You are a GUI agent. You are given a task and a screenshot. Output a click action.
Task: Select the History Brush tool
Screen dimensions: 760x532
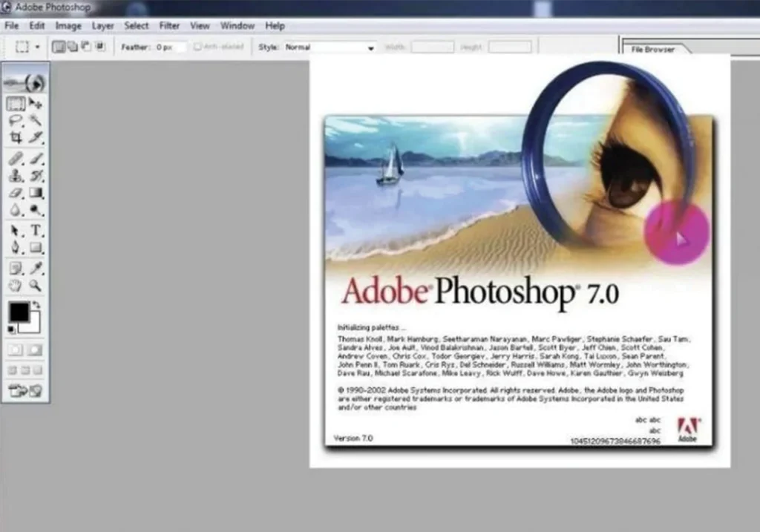click(x=36, y=175)
